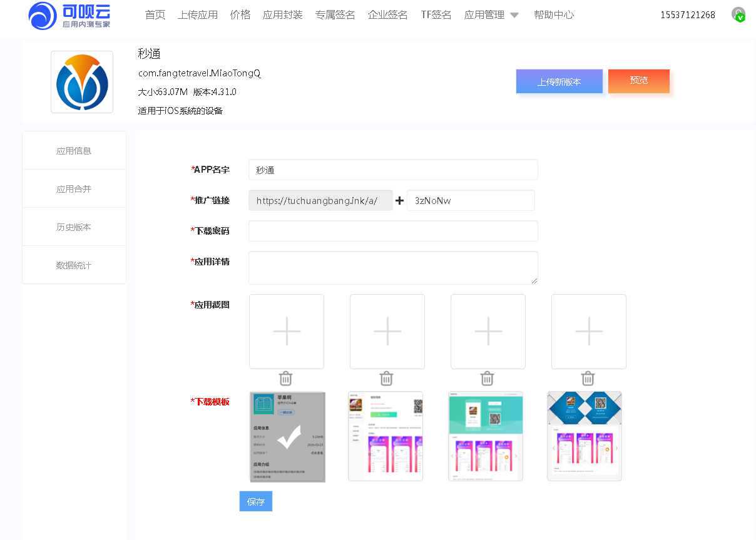Click the trash icon under first screenshot slot
This screenshot has height=540, width=756.
tap(286, 378)
